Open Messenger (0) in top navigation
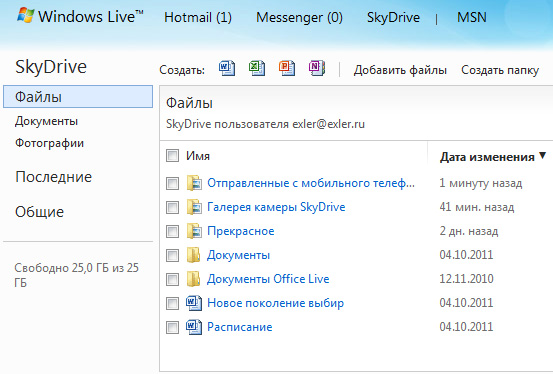The height and width of the screenshot is (374, 553). (x=299, y=17)
